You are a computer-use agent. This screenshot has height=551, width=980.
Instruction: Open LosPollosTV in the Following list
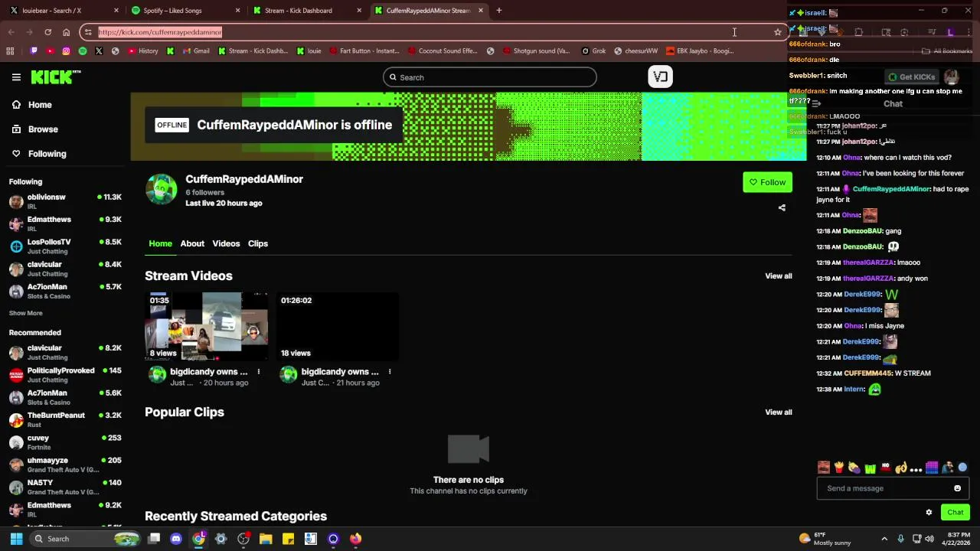(x=65, y=246)
